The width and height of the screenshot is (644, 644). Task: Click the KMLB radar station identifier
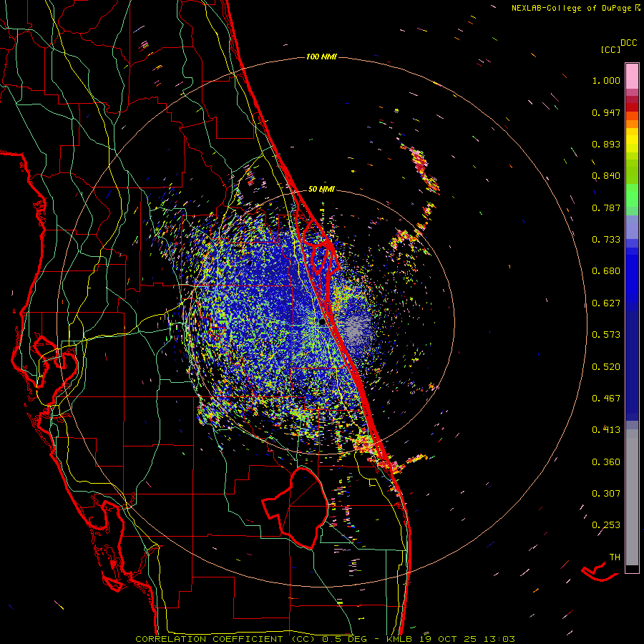pyautogui.click(x=401, y=639)
